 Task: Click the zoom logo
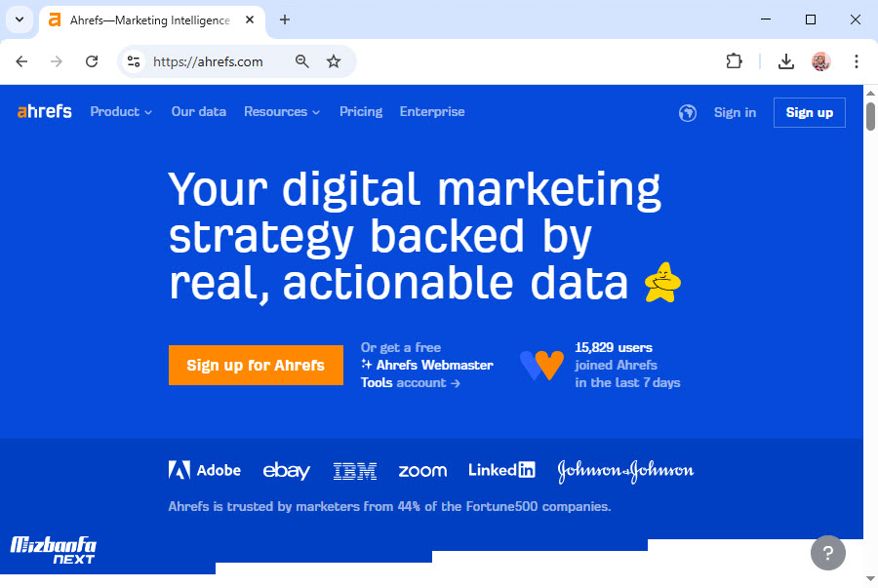pos(422,471)
